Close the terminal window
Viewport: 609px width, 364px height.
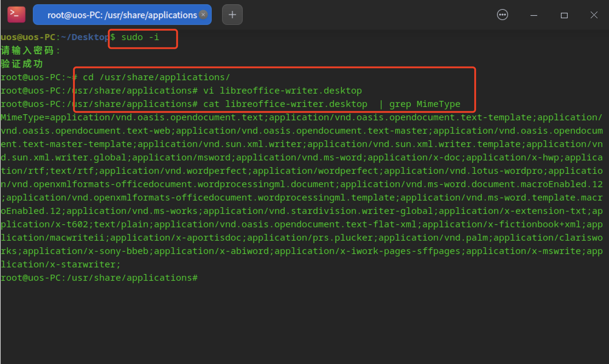pos(594,15)
